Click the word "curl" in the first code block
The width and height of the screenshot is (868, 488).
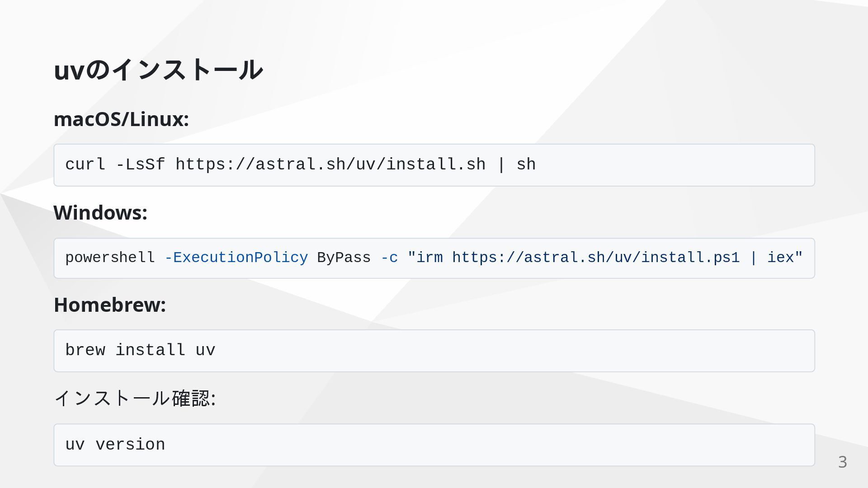(85, 165)
